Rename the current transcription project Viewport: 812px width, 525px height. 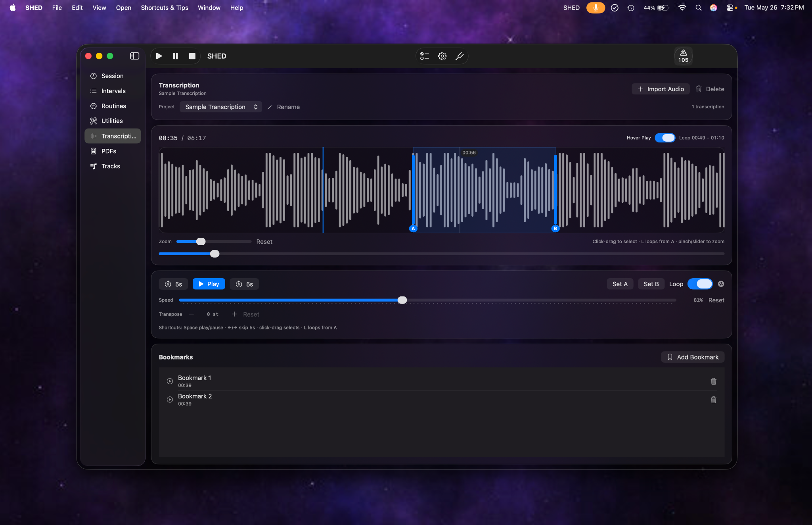284,107
